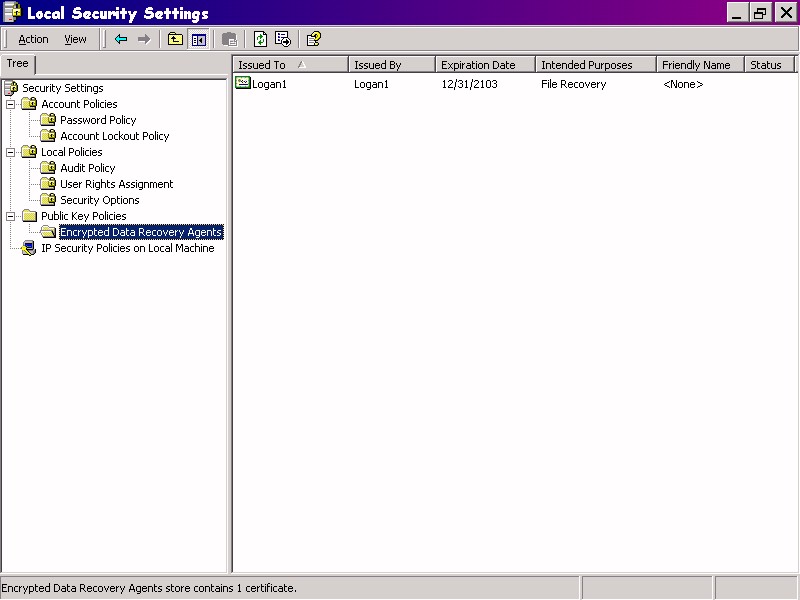Select the Tree tab

tap(18, 64)
